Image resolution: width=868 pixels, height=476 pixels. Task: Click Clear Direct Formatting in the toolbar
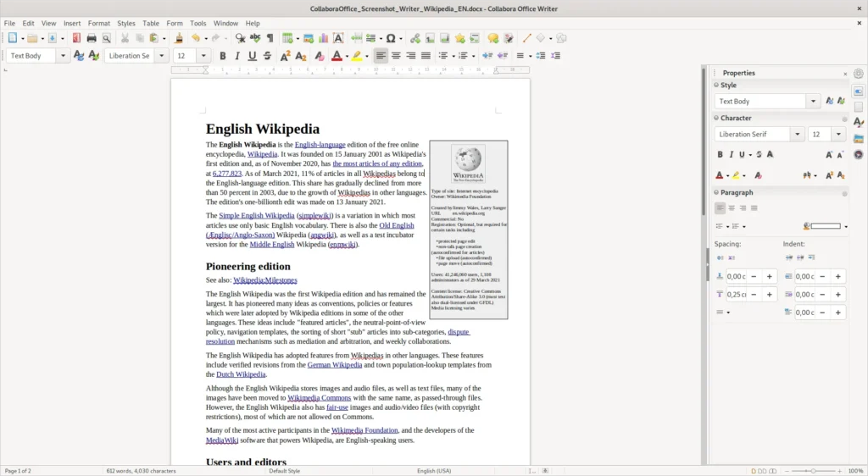pos(319,56)
